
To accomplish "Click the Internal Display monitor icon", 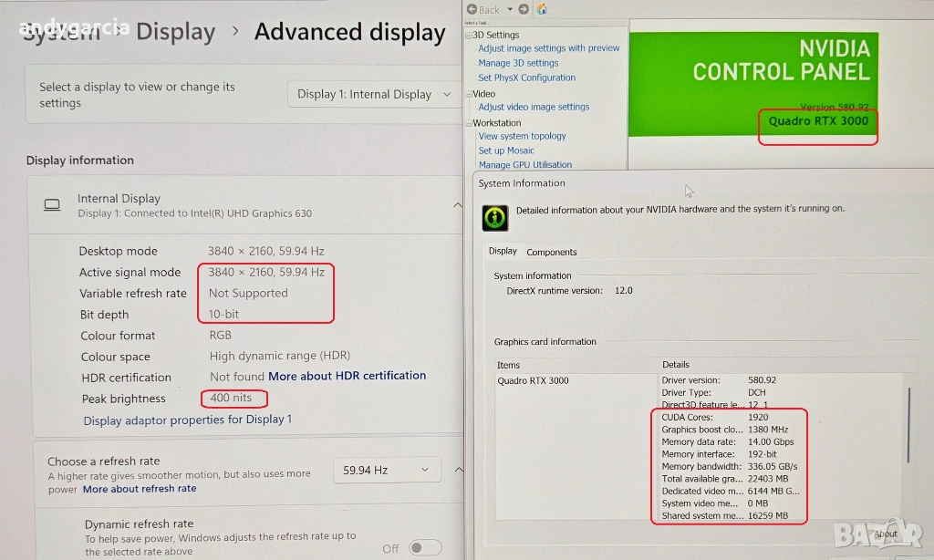I will pyautogui.click(x=53, y=205).
